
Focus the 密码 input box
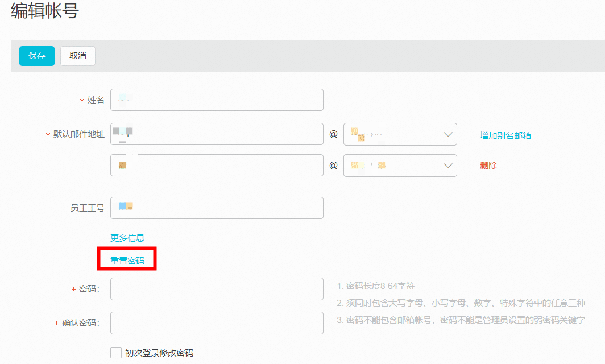pos(217,289)
